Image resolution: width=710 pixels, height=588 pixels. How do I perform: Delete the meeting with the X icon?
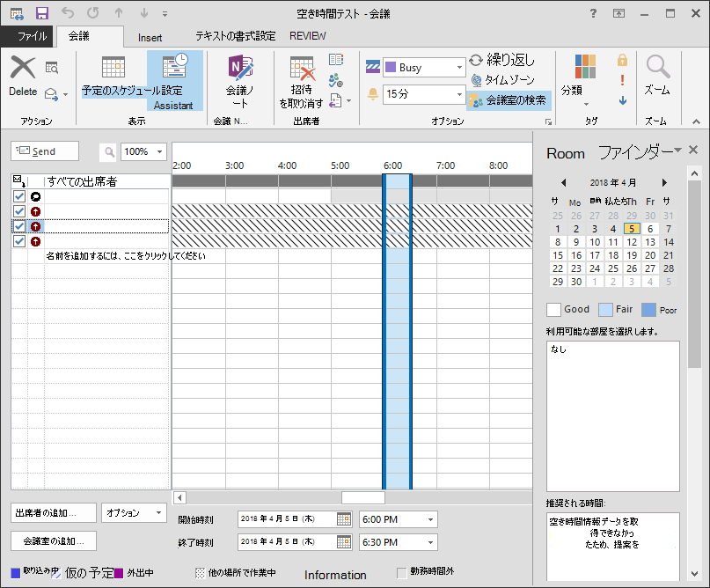click(x=23, y=67)
